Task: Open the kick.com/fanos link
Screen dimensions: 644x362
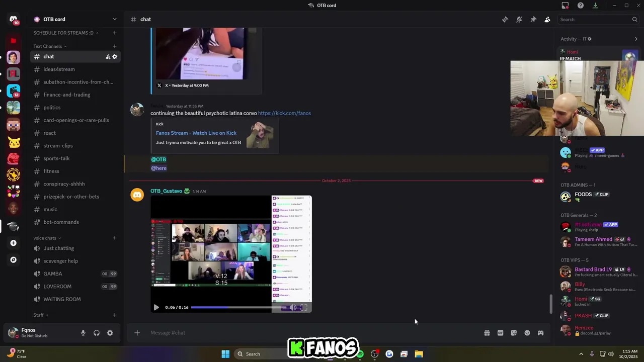Action: (284, 113)
